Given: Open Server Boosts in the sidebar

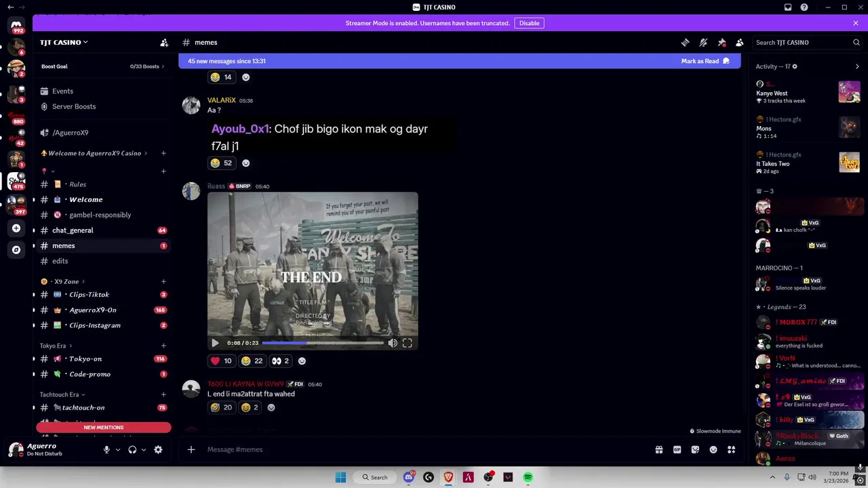Looking at the screenshot, I should tap(102, 106).
